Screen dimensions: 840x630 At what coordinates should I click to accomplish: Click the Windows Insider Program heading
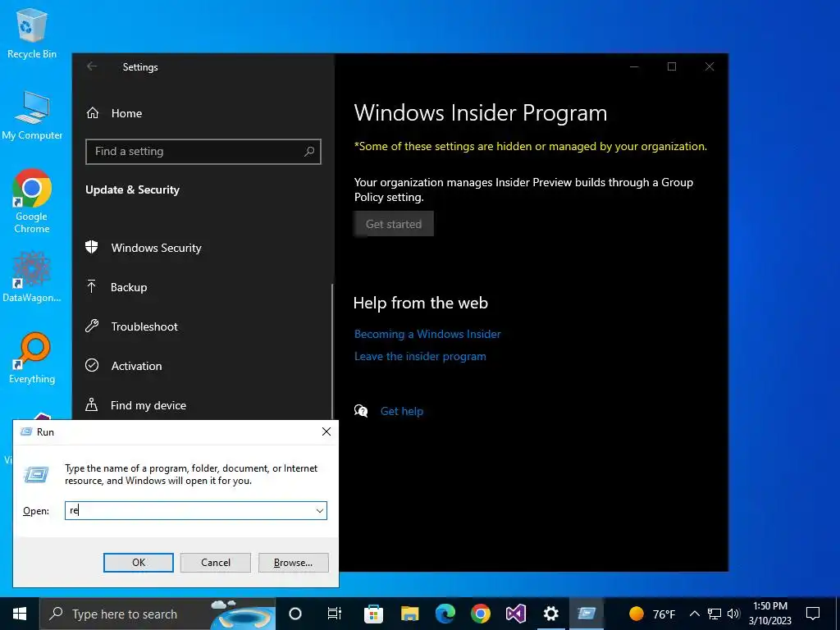pos(481,113)
